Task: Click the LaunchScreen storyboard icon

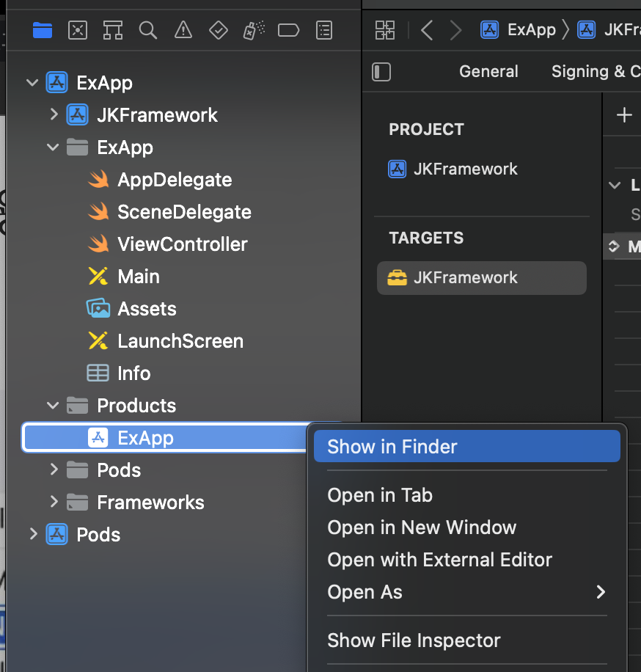Action: [98, 340]
